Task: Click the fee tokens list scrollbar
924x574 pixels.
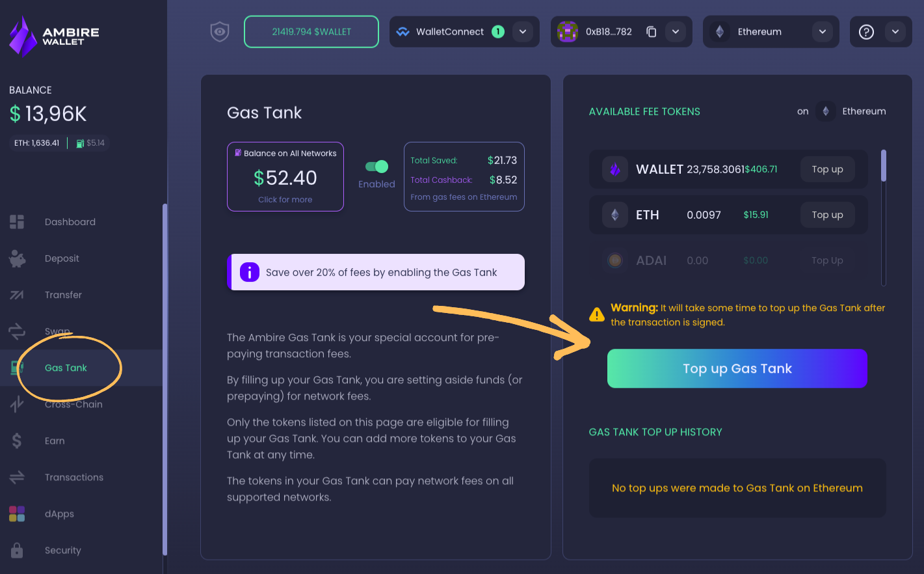Action: pyautogui.click(x=884, y=218)
